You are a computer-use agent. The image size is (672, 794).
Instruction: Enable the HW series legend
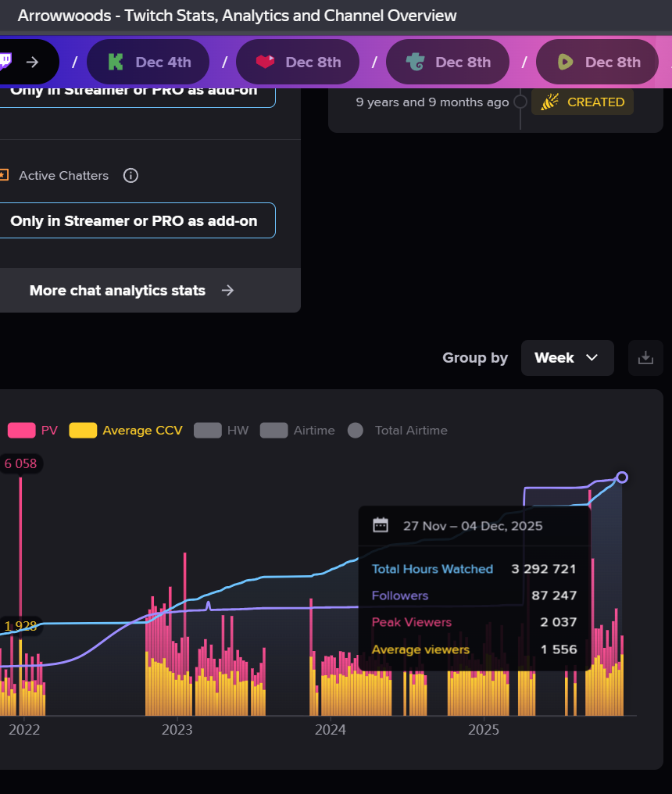(x=221, y=431)
